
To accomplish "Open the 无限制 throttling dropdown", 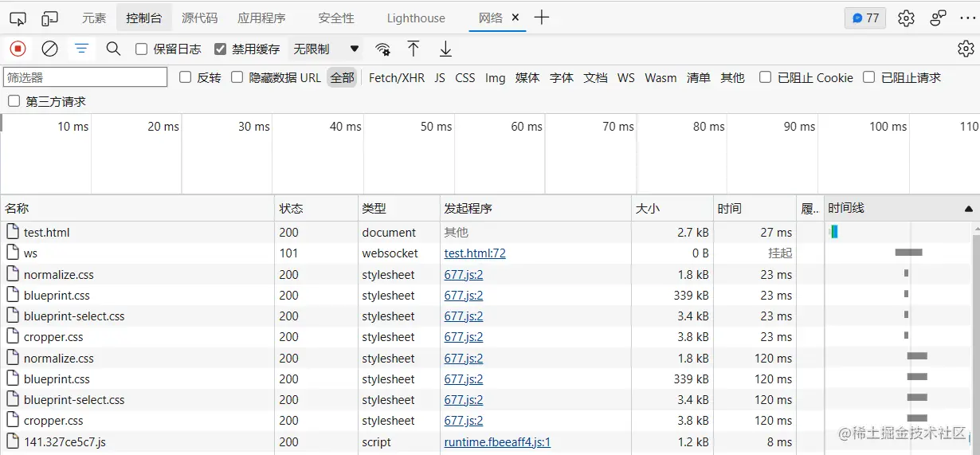I will point(326,49).
